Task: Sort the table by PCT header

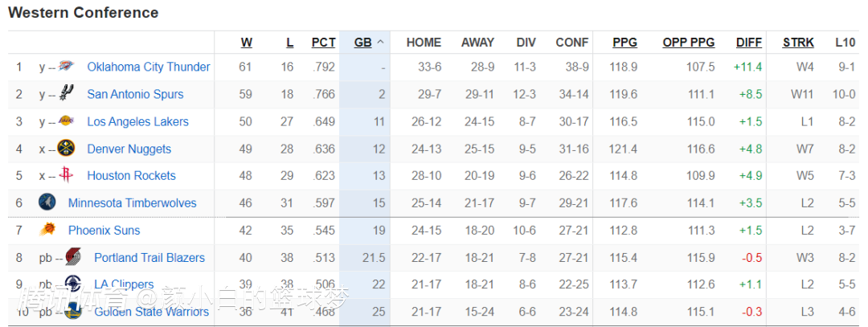Action: (x=323, y=43)
